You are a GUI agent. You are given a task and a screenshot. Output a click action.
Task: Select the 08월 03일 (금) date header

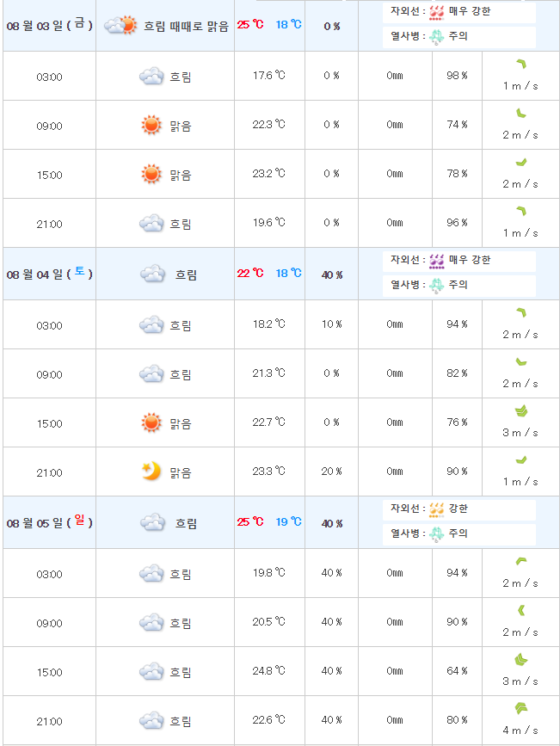(49, 25)
